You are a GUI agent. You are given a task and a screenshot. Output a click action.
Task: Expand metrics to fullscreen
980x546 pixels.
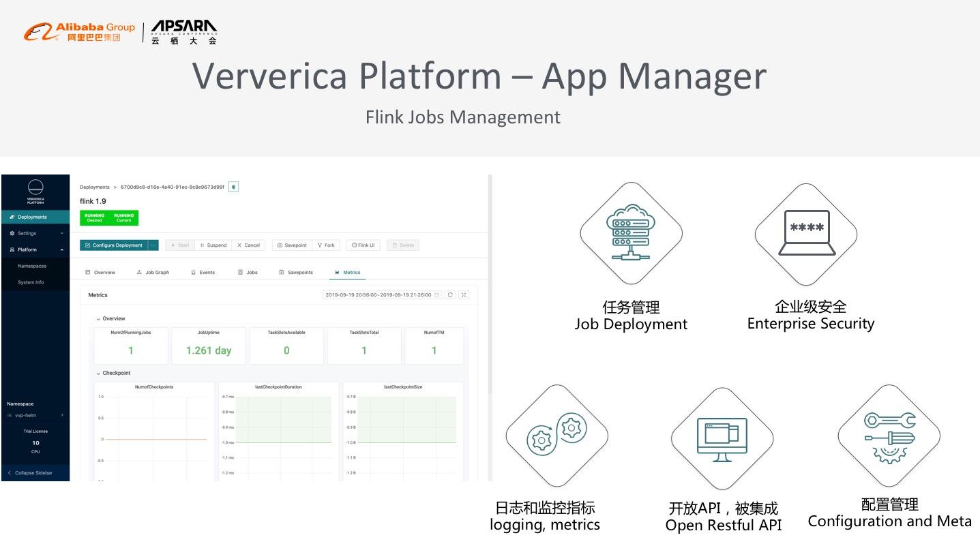[464, 295]
